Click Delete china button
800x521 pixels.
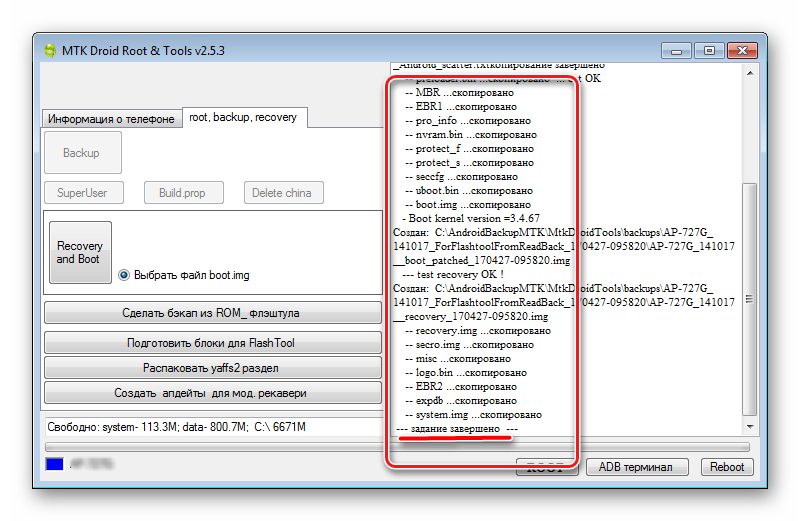[284, 193]
